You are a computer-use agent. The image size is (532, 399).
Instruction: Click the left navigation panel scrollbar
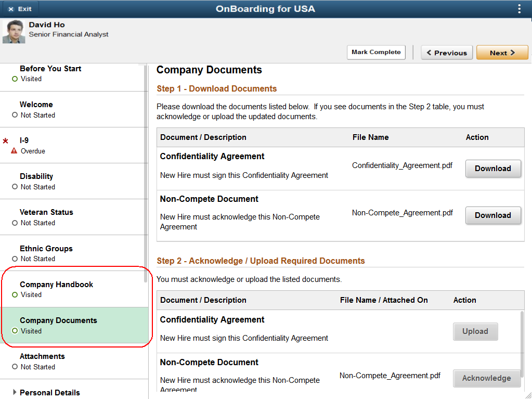tap(146, 173)
